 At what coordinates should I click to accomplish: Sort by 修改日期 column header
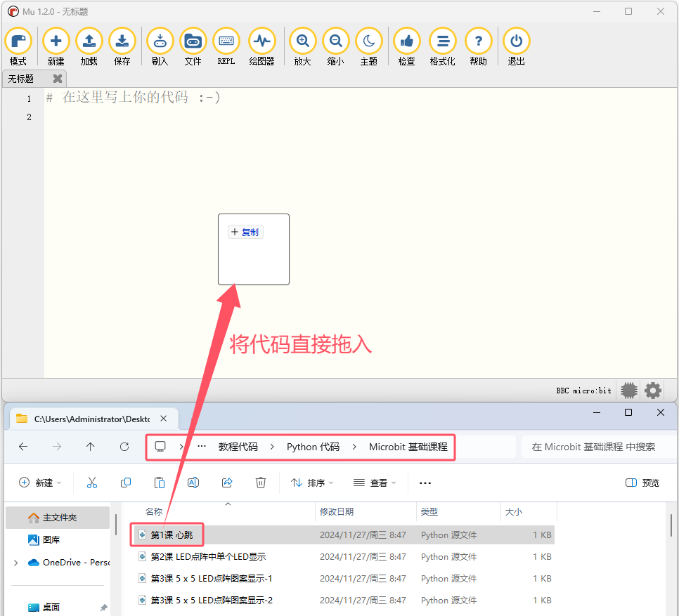(337, 512)
